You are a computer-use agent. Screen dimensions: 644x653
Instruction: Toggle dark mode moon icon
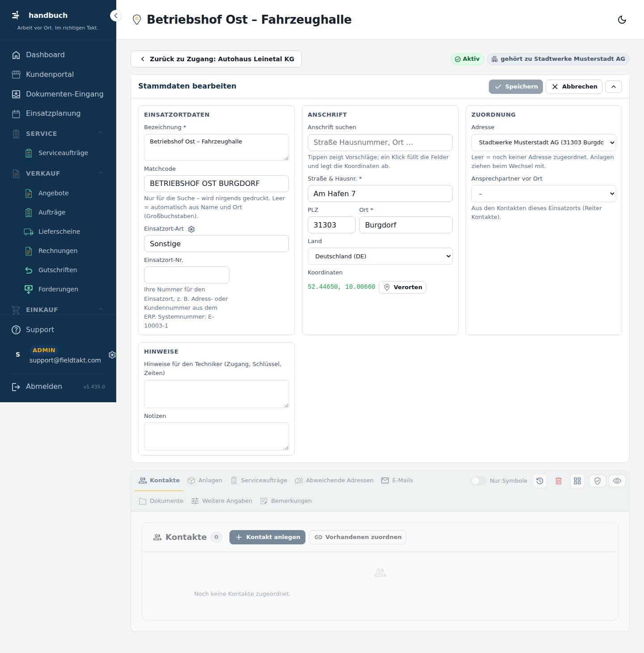tap(622, 20)
